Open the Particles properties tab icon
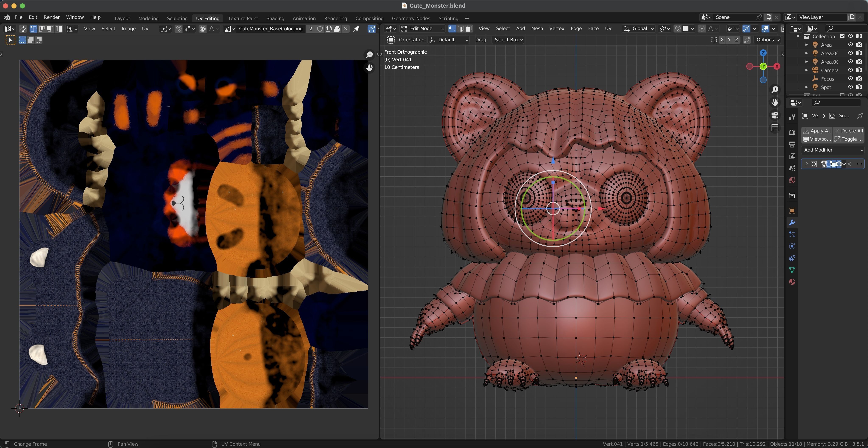Viewport: 868px width, 448px height. click(792, 234)
